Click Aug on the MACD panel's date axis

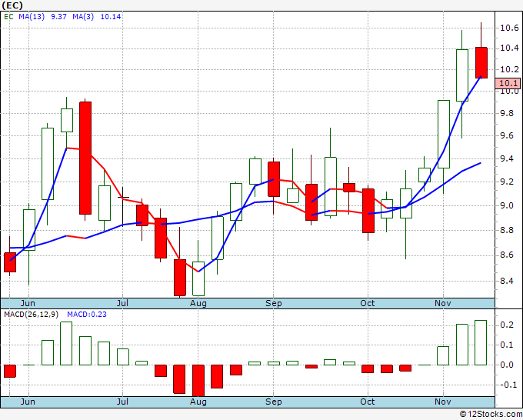[198, 402]
